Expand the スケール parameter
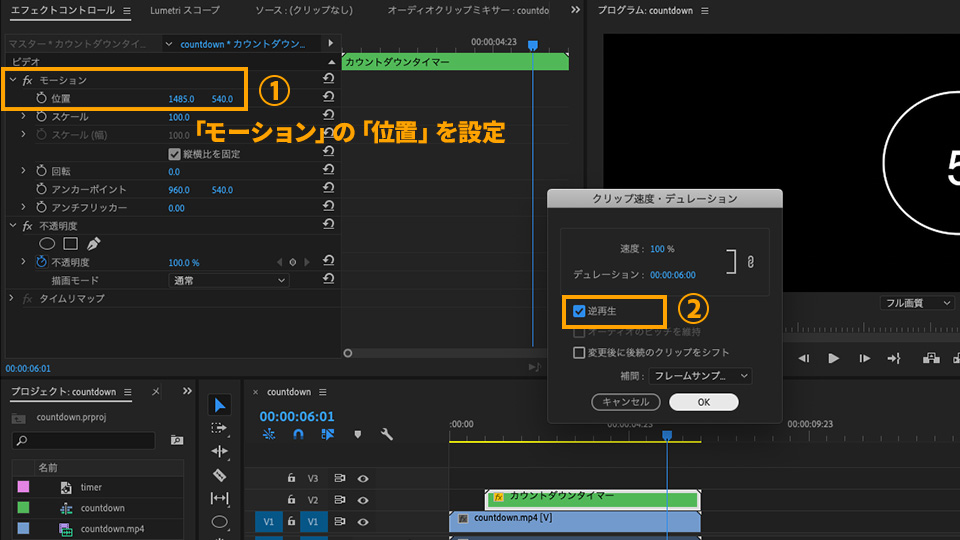 coord(23,116)
